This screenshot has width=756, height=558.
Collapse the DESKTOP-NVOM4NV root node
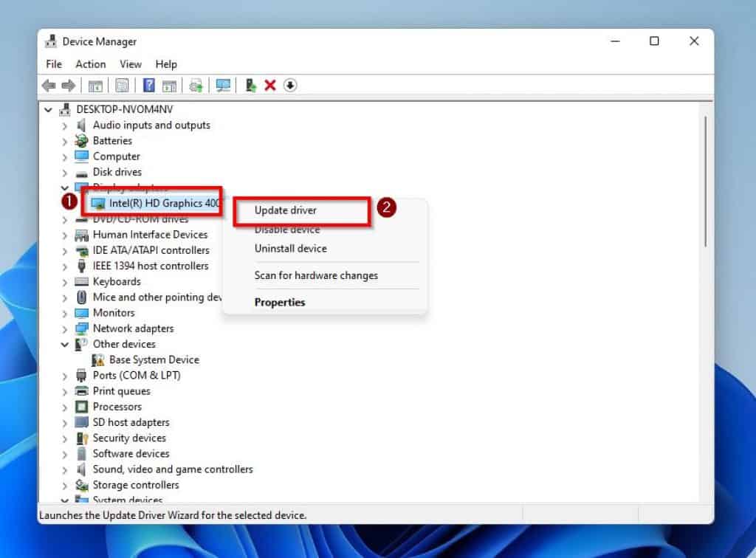pos(48,110)
